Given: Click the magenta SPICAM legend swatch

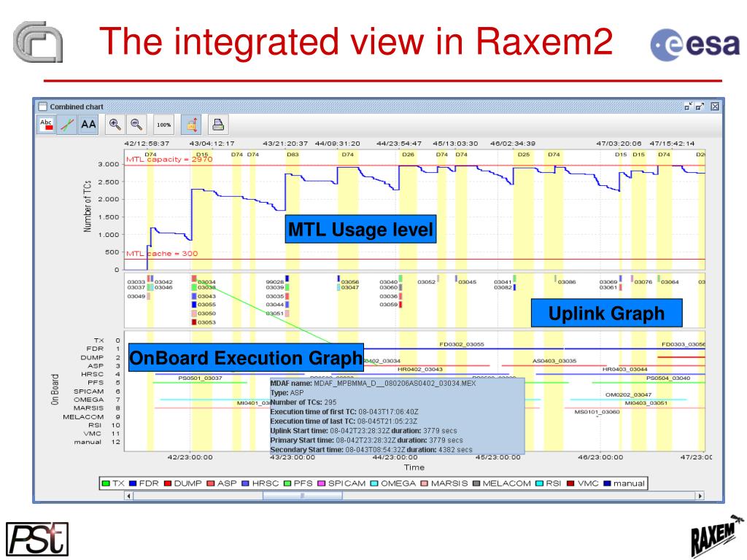Looking at the screenshot, I should coord(322,483).
